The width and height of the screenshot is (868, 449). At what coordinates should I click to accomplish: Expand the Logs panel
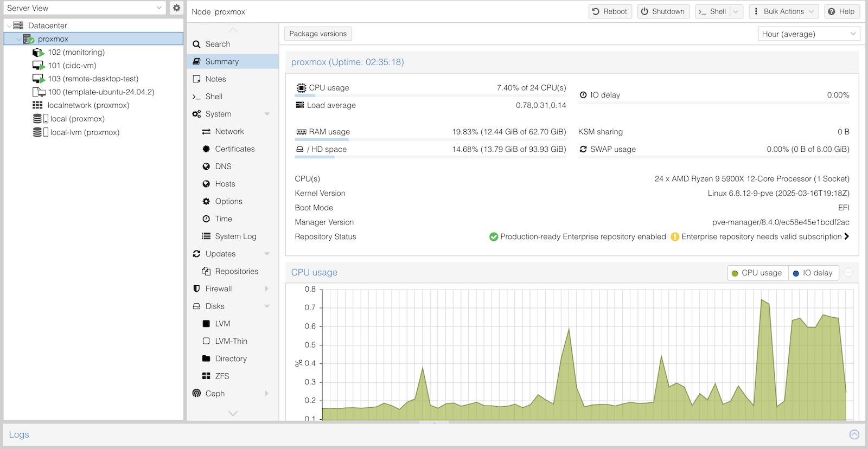click(854, 434)
